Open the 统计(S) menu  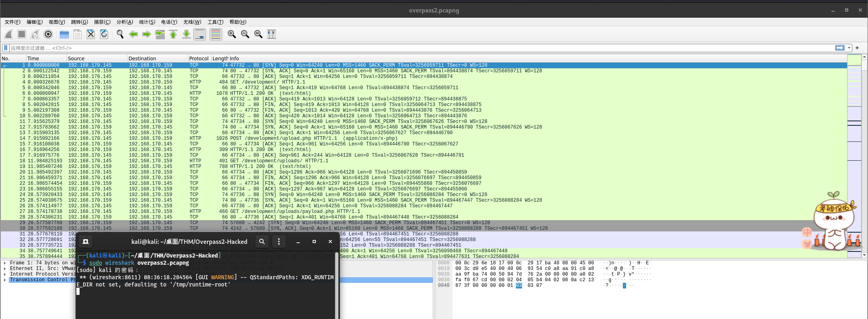[x=147, y=22]
